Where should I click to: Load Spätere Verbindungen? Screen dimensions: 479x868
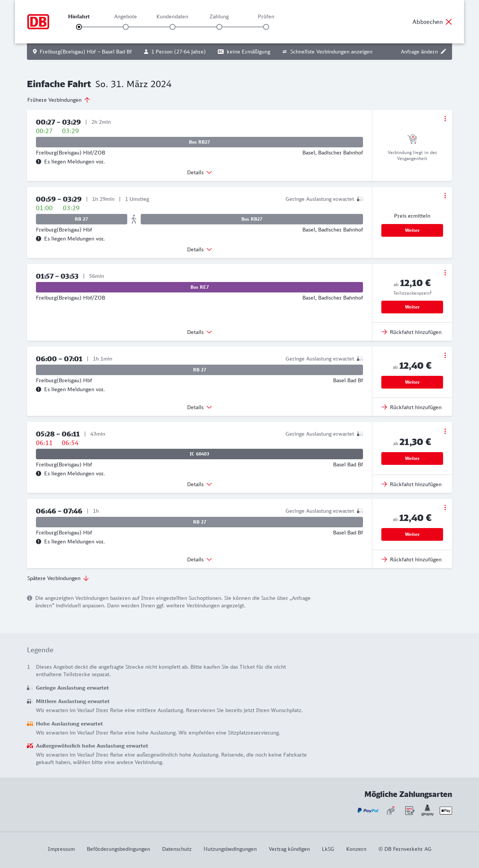point(58,578)
